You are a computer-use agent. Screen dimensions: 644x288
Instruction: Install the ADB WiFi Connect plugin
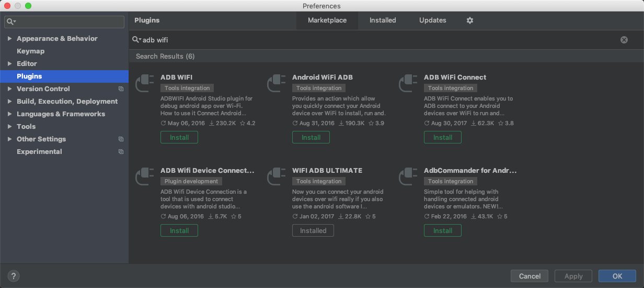coord(443,137)
